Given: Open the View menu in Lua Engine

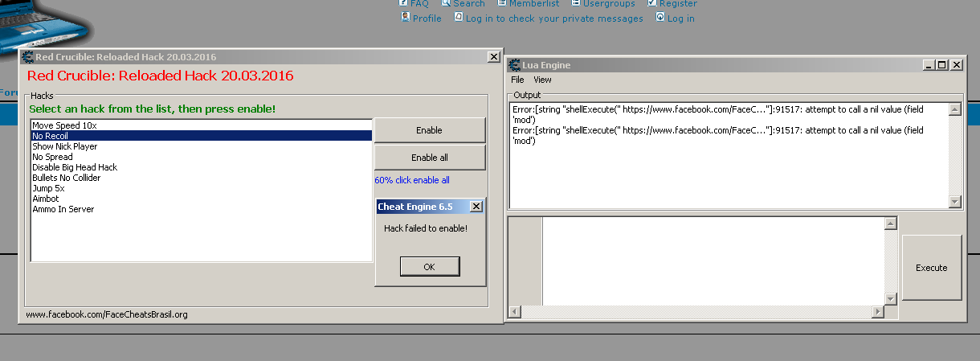Looking at the screenshot, I should (x=542, y=80).
